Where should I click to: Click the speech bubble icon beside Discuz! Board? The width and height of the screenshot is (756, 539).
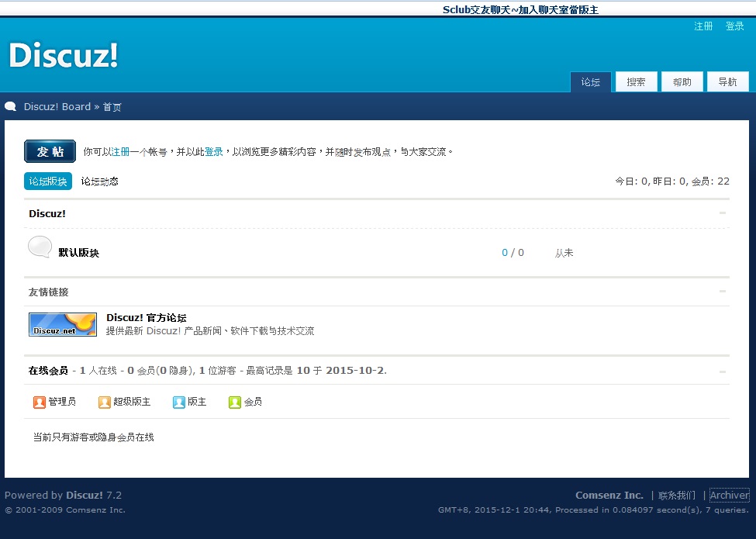tap(11, 106)
